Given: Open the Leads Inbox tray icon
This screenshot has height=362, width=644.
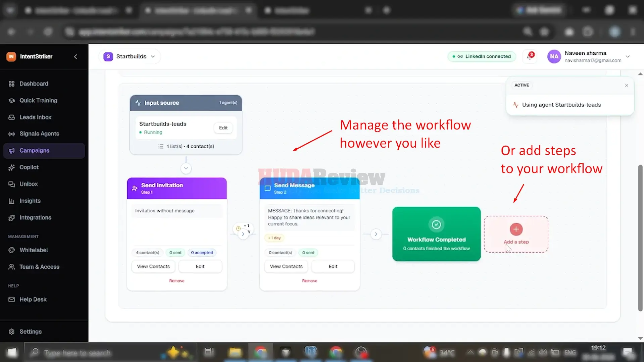Looking at the screenshot, I should (x=11, y=117).
